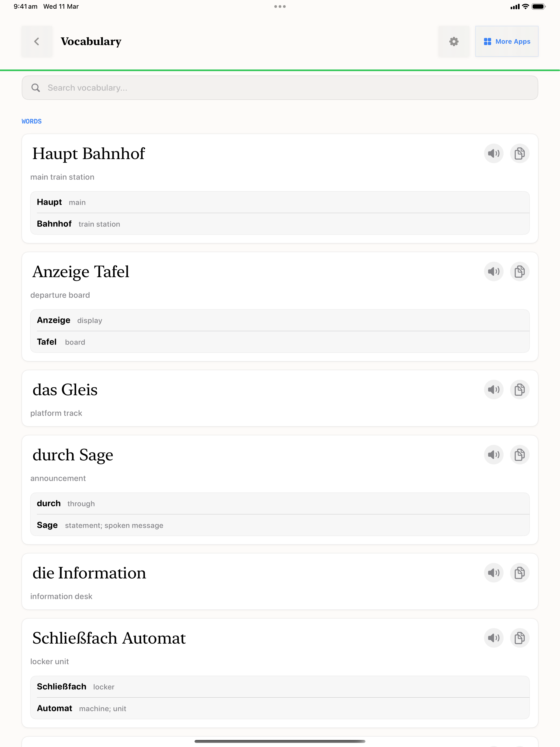Image resolution: width=560 pixels, height=747 pixels.
Task: Copy the durch Sage word
Action: coord(520,455)
